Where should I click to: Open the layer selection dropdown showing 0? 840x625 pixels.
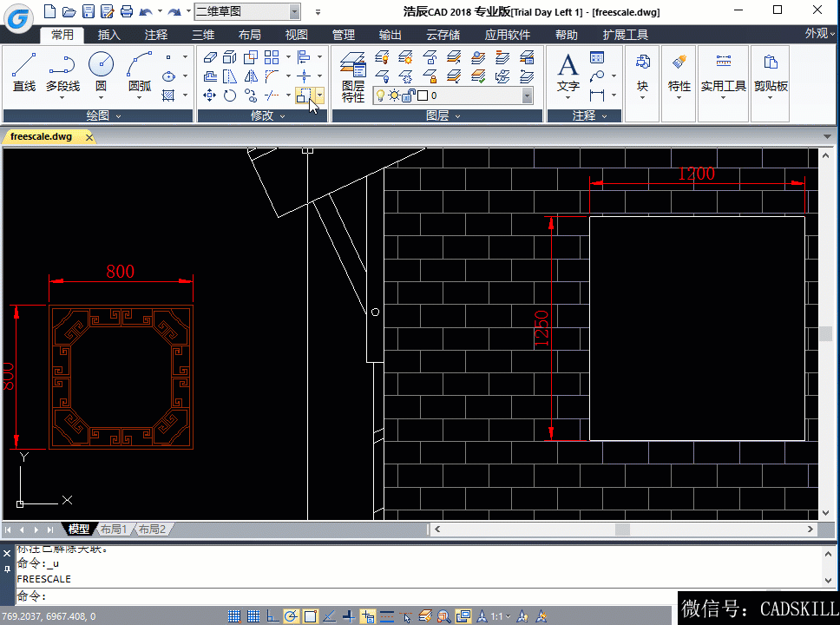pos(527,95)
